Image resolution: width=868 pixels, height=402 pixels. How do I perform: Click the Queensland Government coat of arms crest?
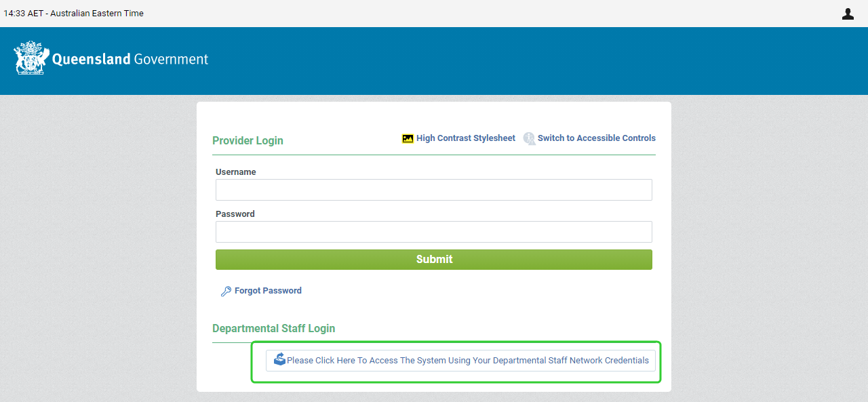point(32,58)
